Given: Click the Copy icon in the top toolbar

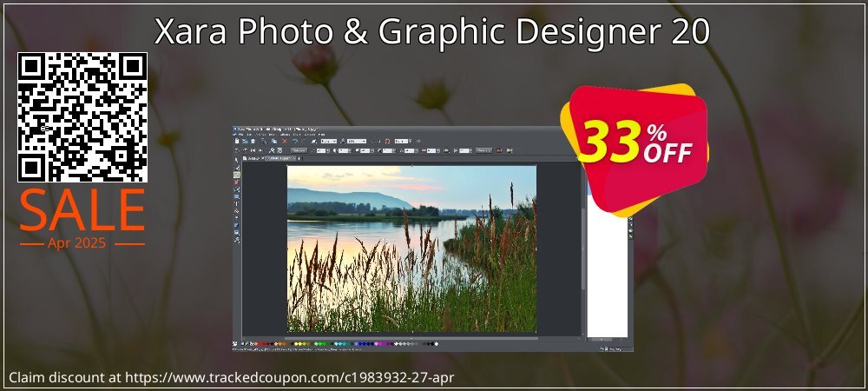Looking at the screenshot, I should coord(264,142).
